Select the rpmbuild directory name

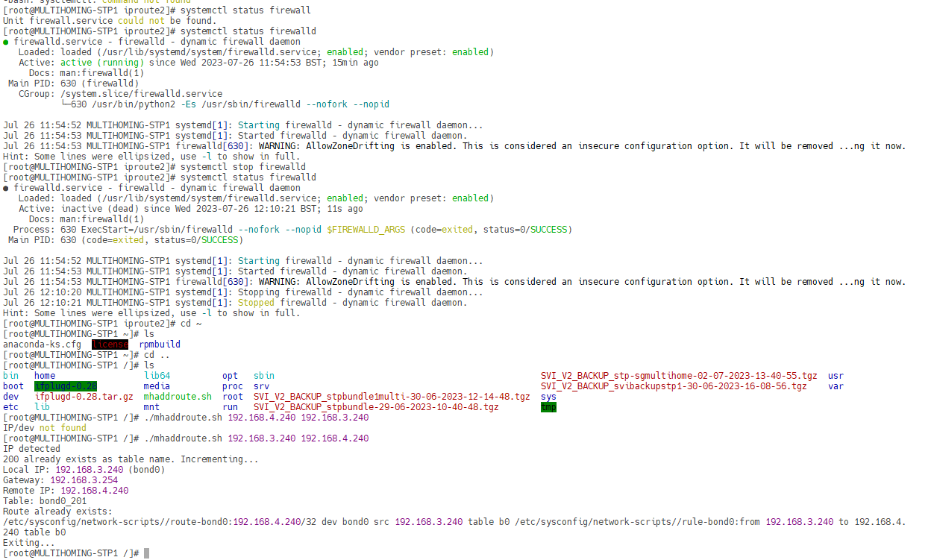[160, 345]
